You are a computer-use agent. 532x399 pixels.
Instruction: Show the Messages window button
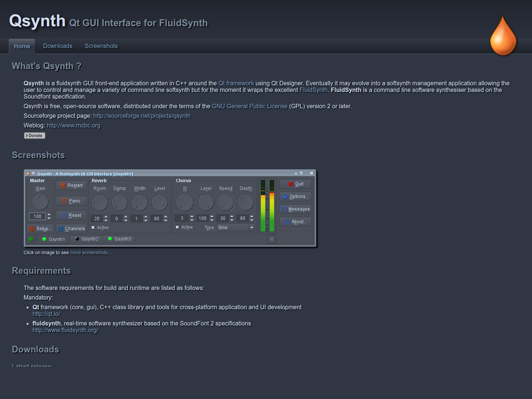296,209
